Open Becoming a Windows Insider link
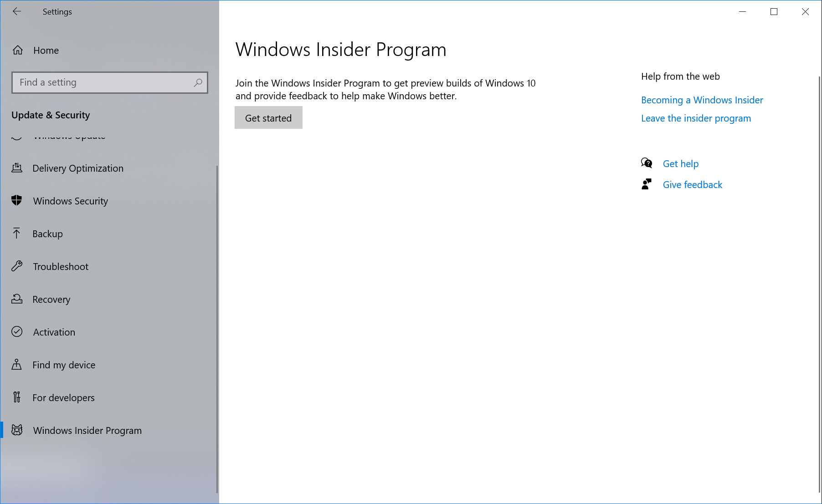Viewport: 822px width, 504px height. pyautogui.click(x=702, y=100)
